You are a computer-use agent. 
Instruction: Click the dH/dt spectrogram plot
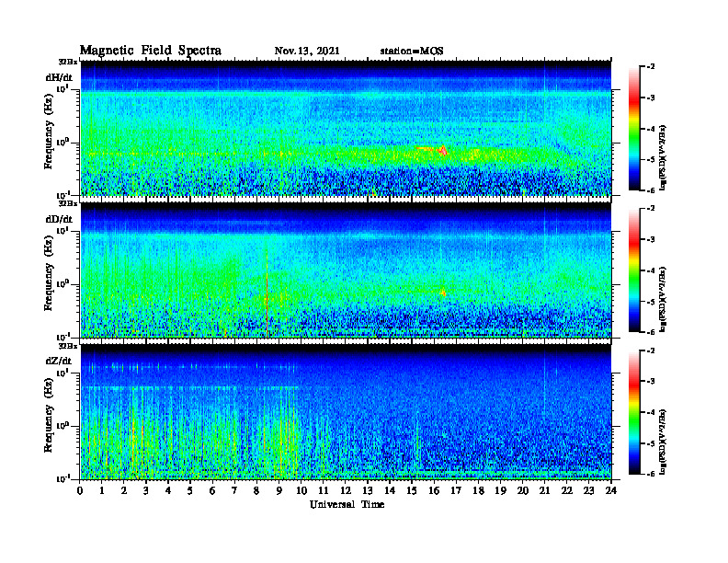tap(346, 128)
